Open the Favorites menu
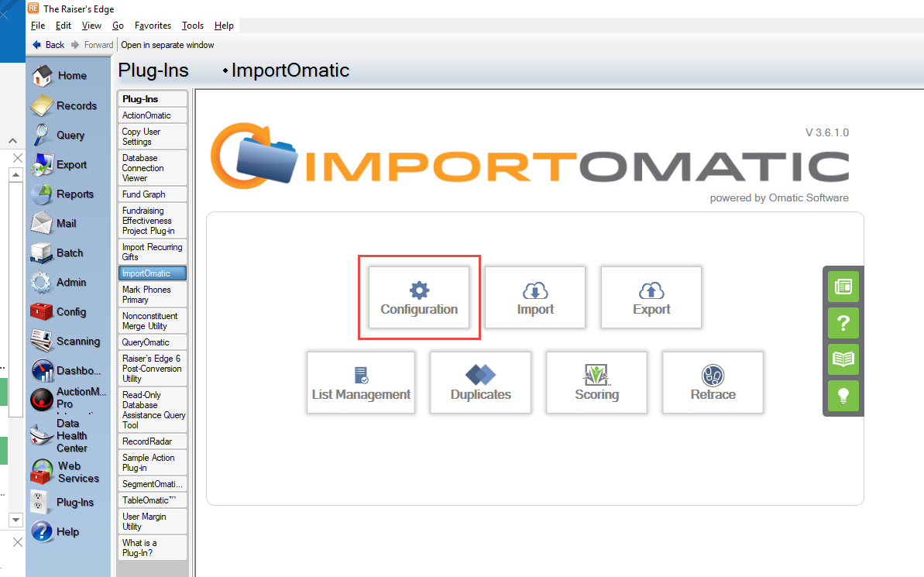 tap(153, 25)
